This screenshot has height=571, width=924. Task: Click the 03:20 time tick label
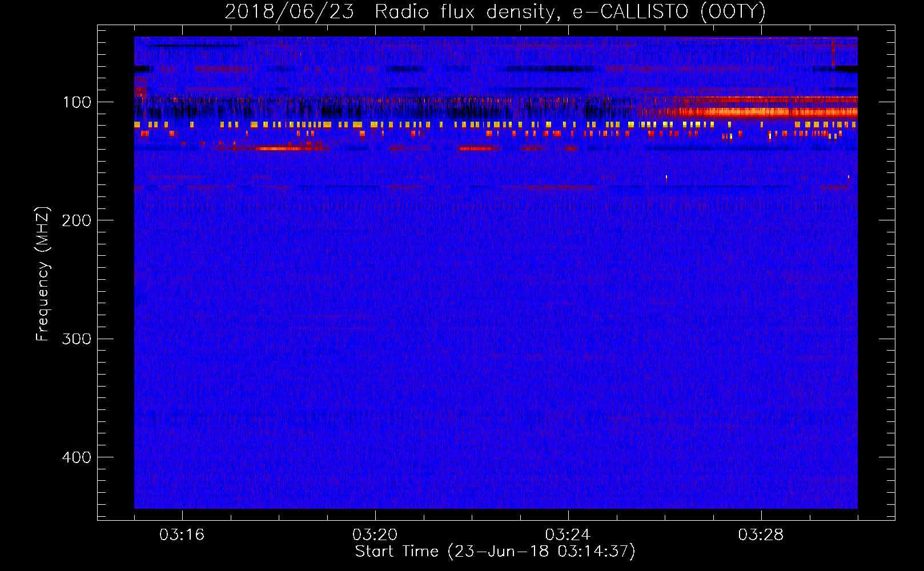click(x=375, y=535)
